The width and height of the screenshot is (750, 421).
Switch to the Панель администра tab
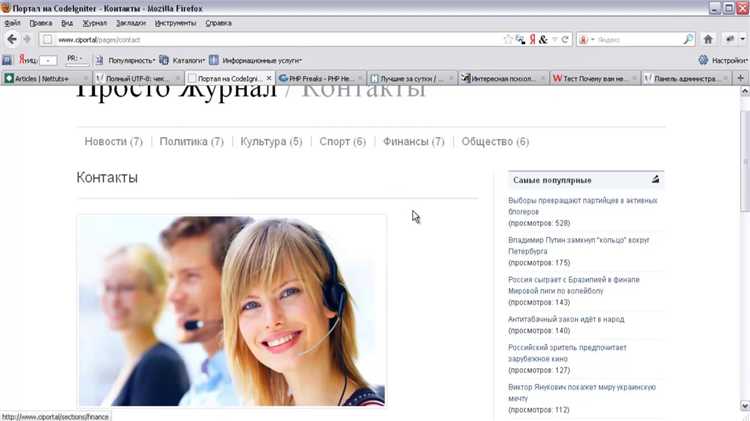coord(686,78)
